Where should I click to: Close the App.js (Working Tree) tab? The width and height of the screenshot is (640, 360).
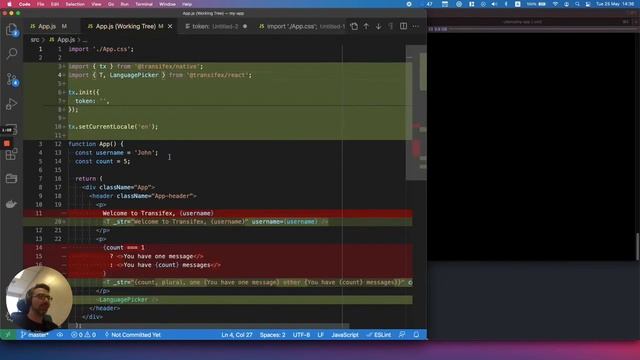click(x=170, y=26)
